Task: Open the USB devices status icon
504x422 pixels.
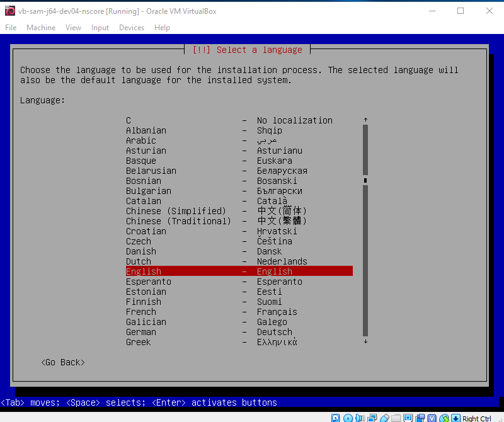Action: 384,418
